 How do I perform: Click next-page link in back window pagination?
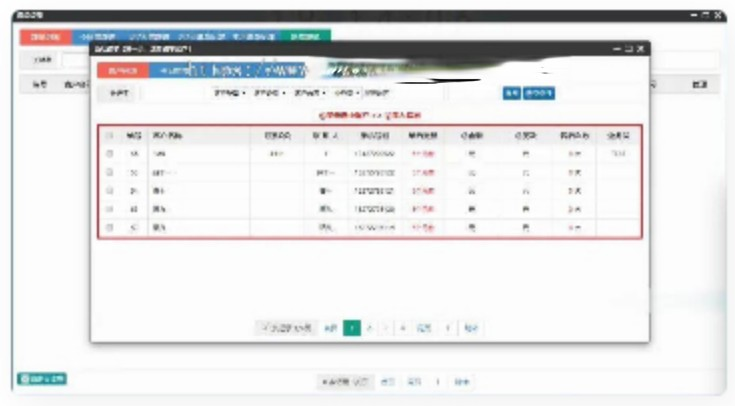414,382
